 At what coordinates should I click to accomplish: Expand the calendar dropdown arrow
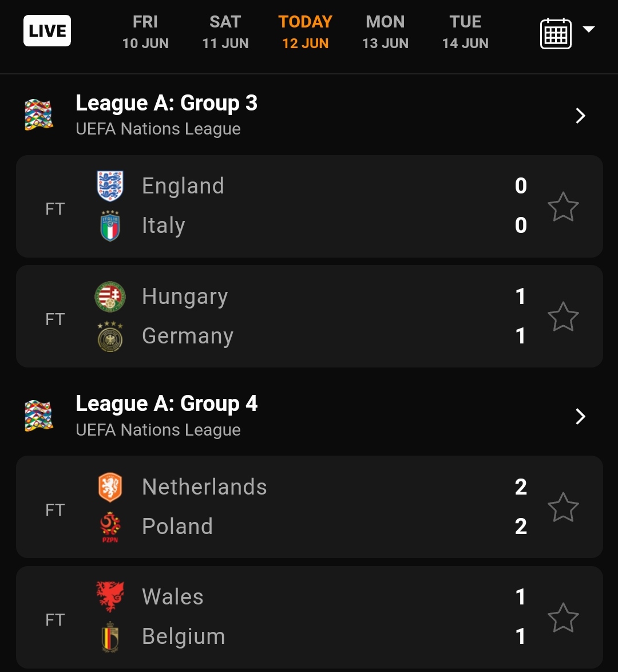pyautogui.click(x=589, y=29)
